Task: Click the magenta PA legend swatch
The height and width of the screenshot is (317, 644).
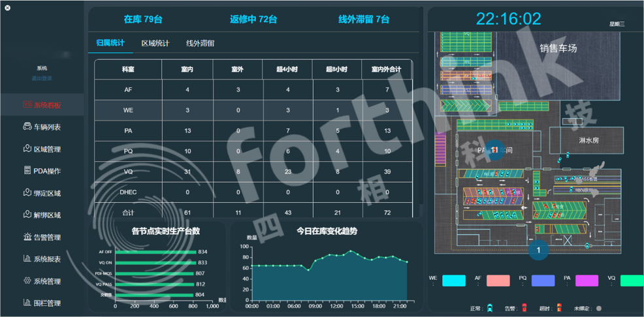Action: (x=586, y=280)
